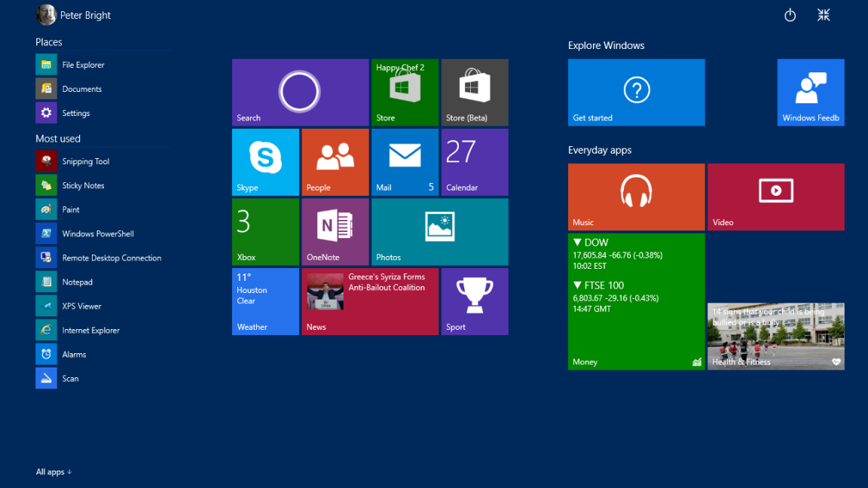Open the Mail tile
The width and height of the screenshot is (868, 488).
(405, 162)
